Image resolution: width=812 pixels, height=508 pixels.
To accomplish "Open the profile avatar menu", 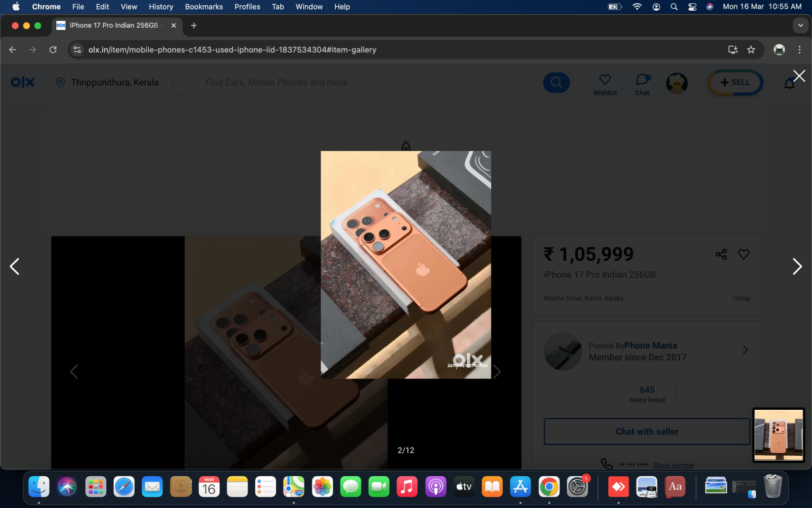I will click(x=677, y=83).
